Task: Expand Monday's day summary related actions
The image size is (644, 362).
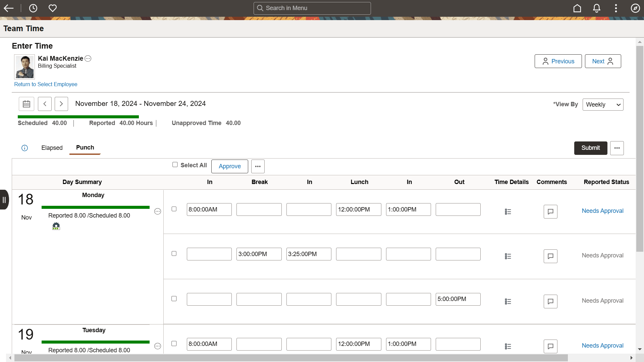Action: click(x=158, y=212)
